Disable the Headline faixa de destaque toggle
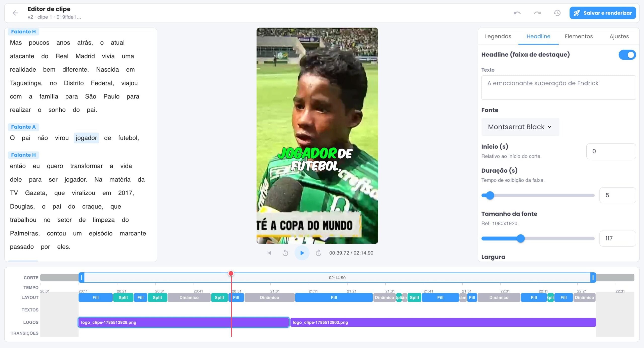This screenshot has width=644, height=348. (x=627, y=55)
